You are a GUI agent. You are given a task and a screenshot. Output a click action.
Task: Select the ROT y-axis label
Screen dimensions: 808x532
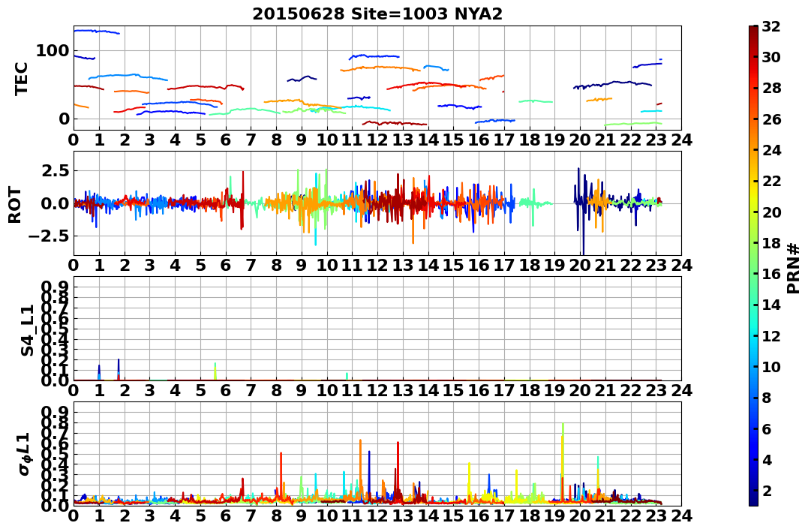(16, 205)
